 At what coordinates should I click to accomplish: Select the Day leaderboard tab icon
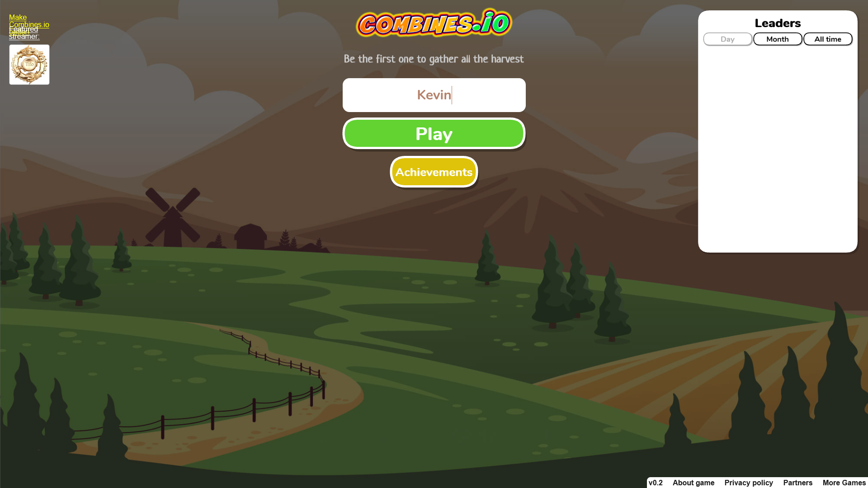(x=727, y=39)
